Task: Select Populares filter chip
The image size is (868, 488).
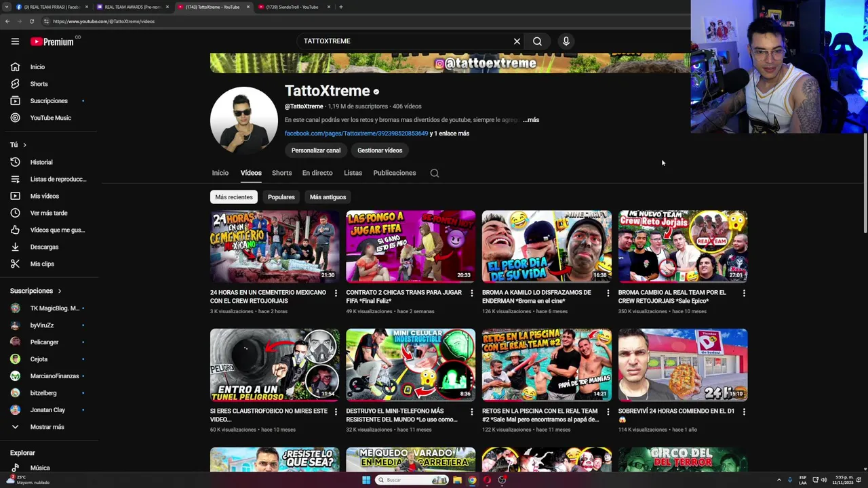Action: tap(281, 197)
